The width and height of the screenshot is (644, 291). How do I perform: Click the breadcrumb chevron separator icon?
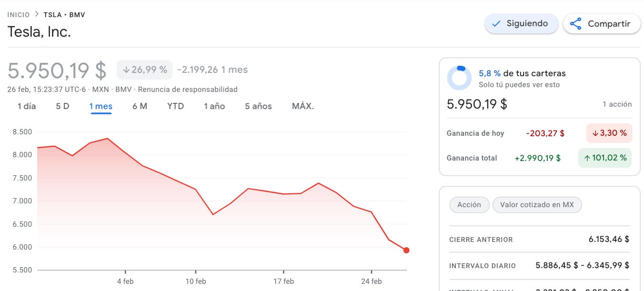click(x=37, y=15)
